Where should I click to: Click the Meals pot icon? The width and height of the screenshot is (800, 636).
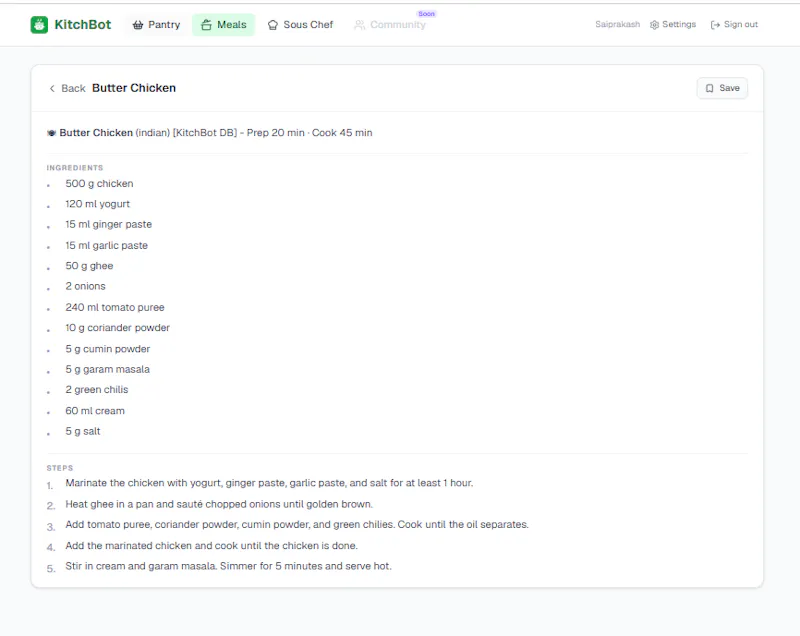click(x=206, y=24)
